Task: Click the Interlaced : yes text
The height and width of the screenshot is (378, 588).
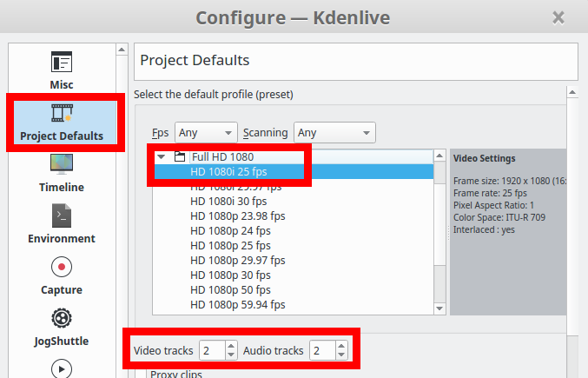Action: (484, 229)
